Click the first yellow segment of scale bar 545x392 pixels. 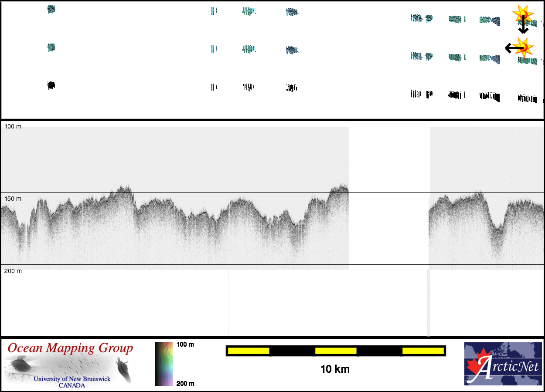click(x=248, y=351)
